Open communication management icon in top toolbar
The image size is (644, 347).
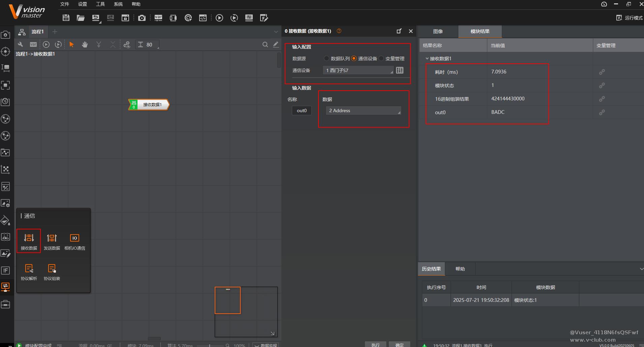(173, 18)
